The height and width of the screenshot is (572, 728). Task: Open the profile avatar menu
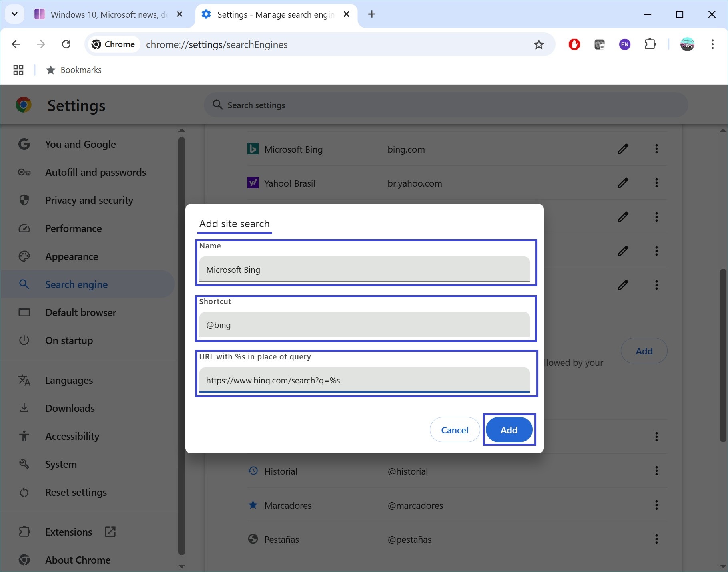(687, 44)
